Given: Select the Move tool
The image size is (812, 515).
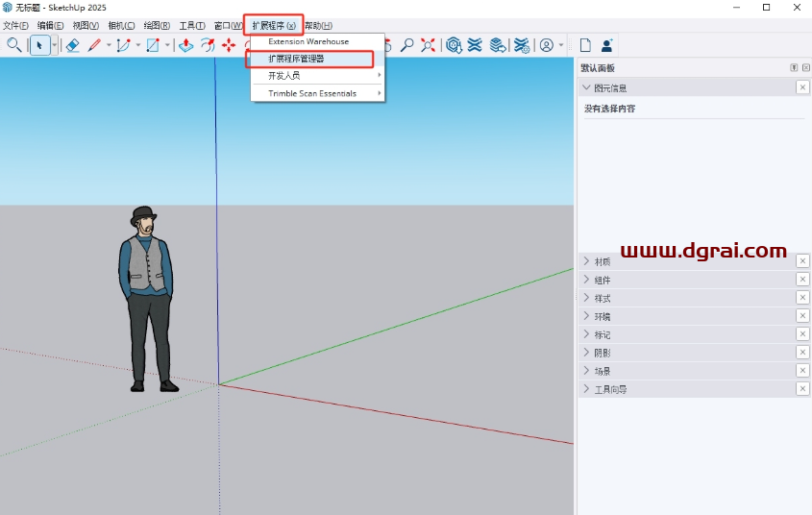Looking at the screenshot, I should coord(229,45).
